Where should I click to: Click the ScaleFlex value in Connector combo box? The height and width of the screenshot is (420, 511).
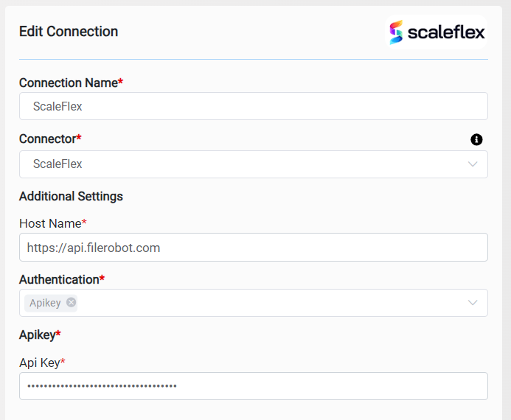(x=58, y=164)
